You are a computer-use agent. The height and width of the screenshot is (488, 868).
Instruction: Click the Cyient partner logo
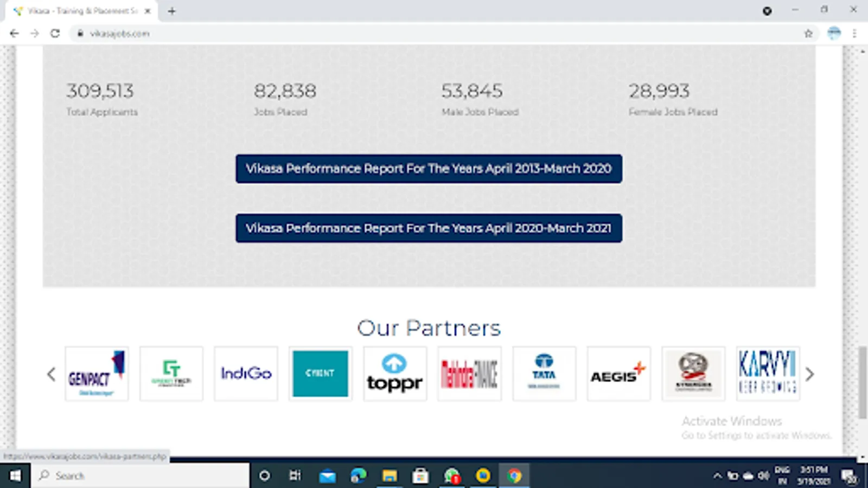point(320,374)
